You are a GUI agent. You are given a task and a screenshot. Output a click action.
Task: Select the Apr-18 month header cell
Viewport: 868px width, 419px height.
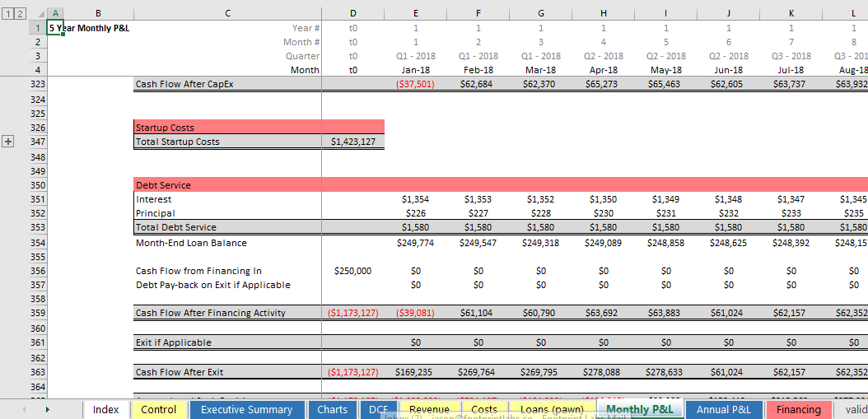(x=604, y=70)
